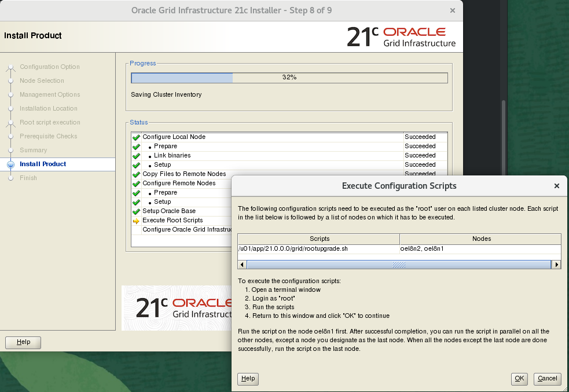The width and height of the screenshot is (569, 392).
Task: Click the scripts table left scroll arrow
Action: (x=242, y=265)
